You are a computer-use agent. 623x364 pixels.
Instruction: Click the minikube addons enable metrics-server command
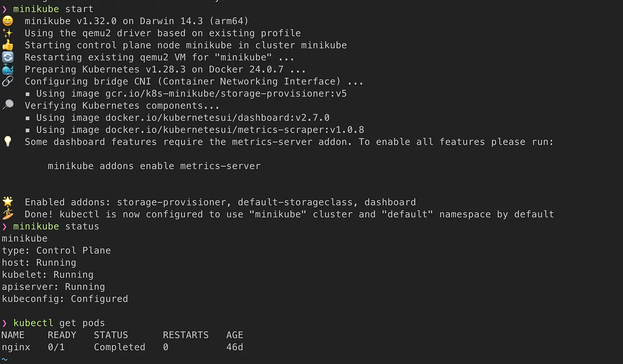[154, 166]
